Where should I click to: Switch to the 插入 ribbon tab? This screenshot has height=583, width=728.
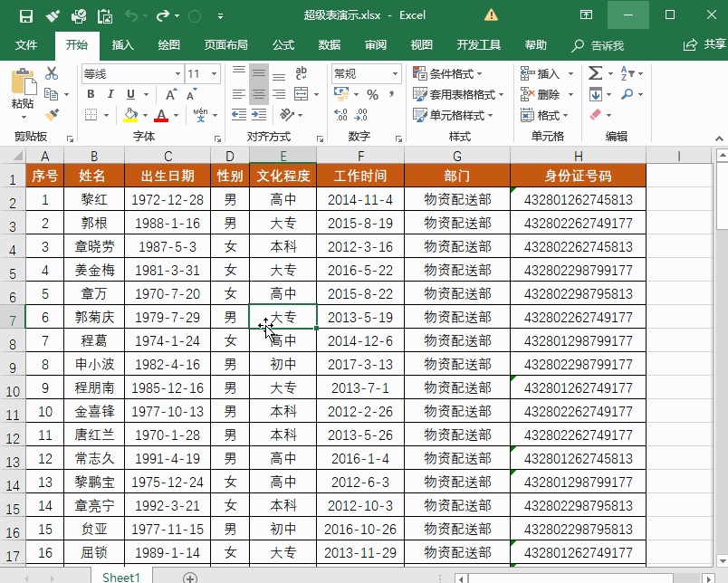tap(123, 45)
